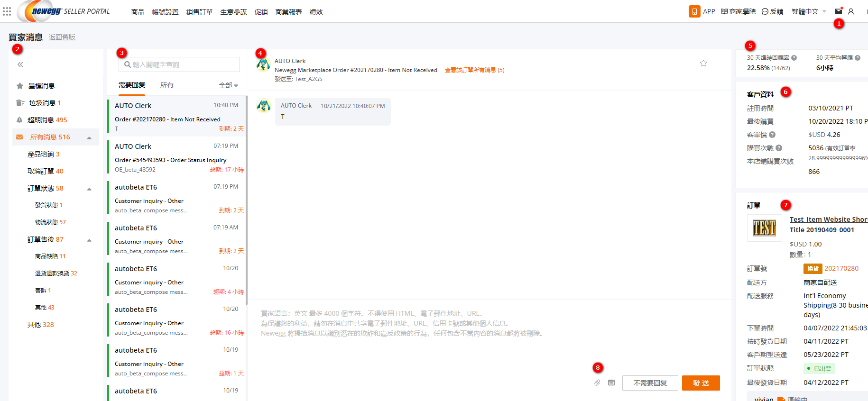This screenshot has height=401, width=868.
Task: Click AUTO Clerk avatar beside message bubble
Action: pyautogui.click(x=264, y=106)
